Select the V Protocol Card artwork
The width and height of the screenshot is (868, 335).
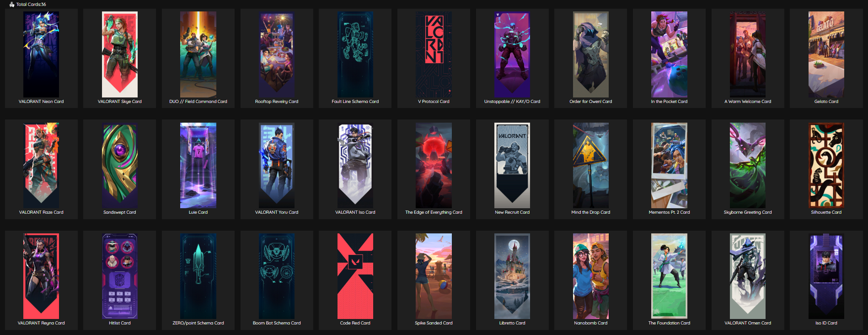pyautogui.click(x=434, y=54)
